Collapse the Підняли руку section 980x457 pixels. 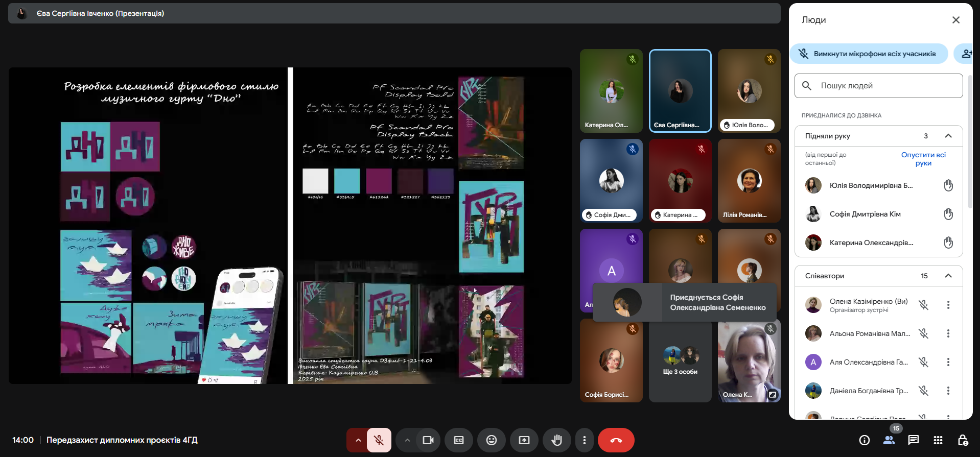click(x=948, y=136)
